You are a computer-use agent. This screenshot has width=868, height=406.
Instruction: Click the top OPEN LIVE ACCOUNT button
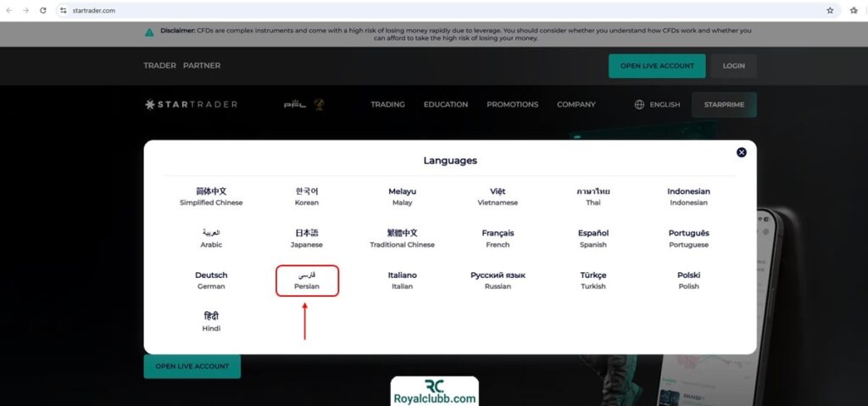[x=657, y=66]
